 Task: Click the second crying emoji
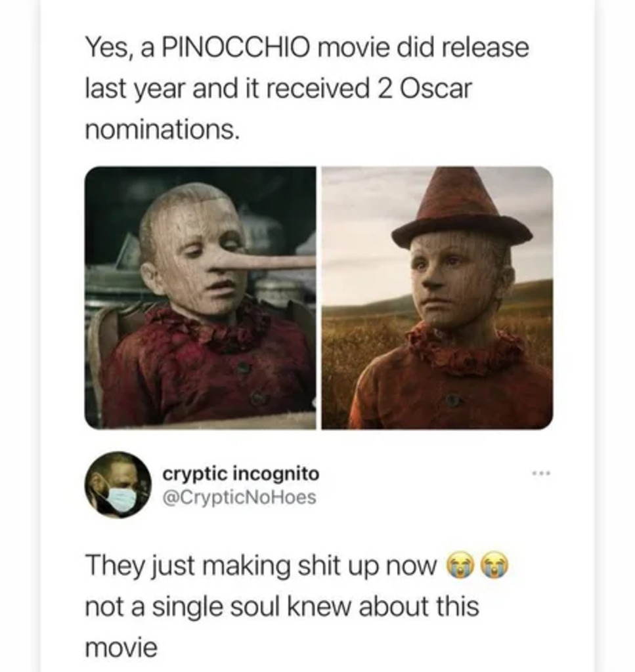tap(496, 565)
